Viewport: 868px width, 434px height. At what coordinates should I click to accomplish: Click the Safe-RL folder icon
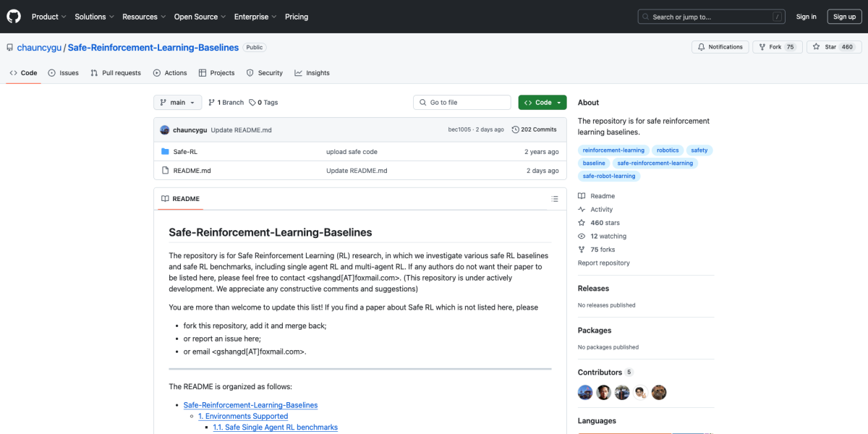[x=164, y=151]
